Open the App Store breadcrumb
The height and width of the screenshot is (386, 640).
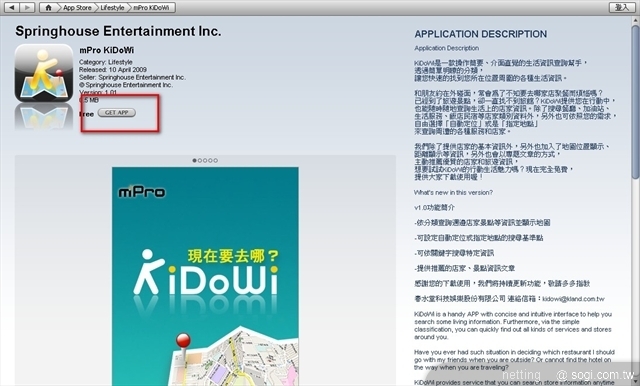(77, 7)
